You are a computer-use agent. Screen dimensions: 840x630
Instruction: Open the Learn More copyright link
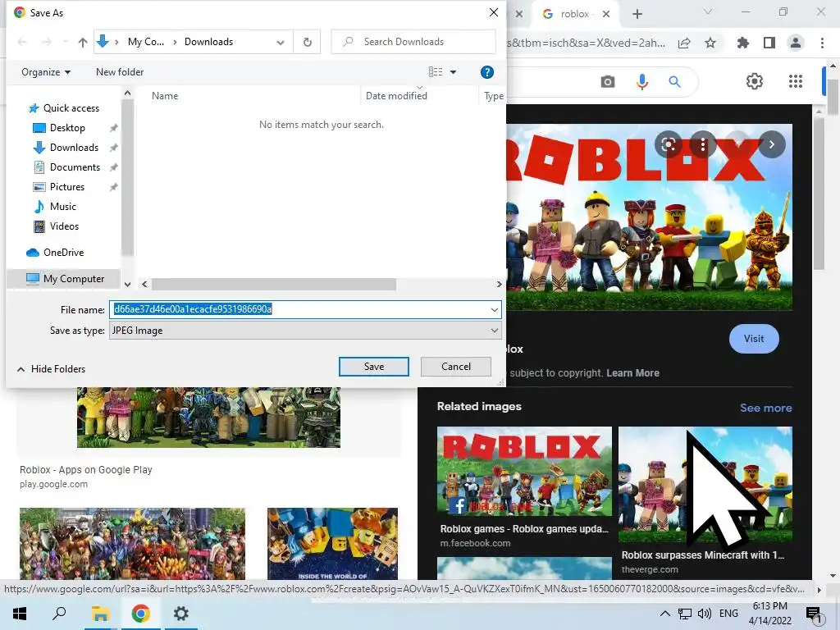tap(632, 373)
